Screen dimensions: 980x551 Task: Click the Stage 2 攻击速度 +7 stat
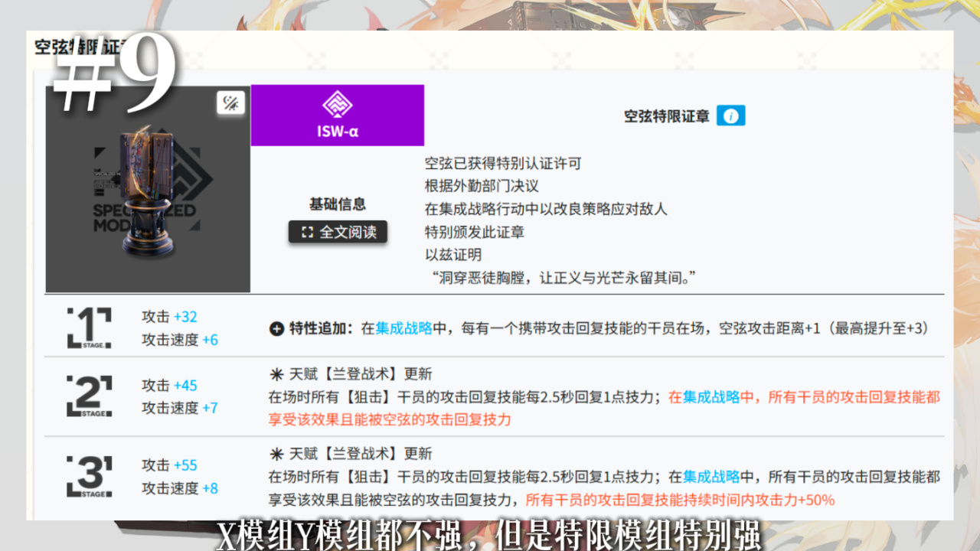(180, 408)
